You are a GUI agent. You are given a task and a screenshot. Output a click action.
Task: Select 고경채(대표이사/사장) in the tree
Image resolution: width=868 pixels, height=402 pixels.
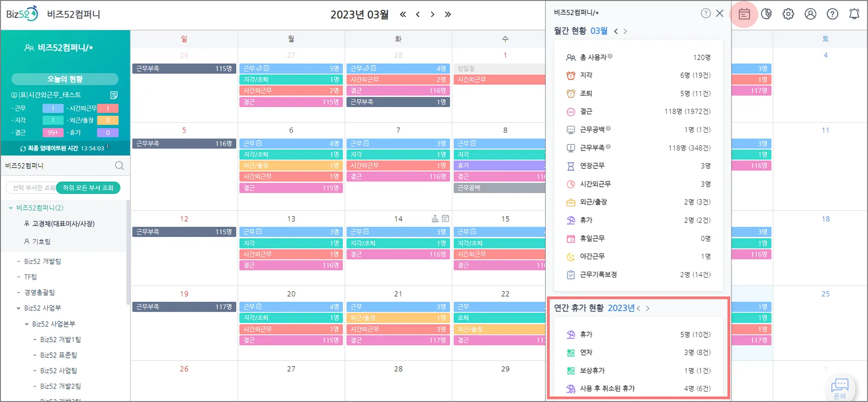63,223
